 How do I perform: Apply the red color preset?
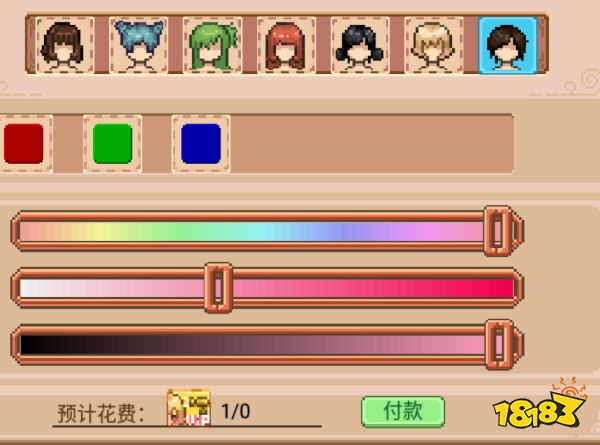23,143
